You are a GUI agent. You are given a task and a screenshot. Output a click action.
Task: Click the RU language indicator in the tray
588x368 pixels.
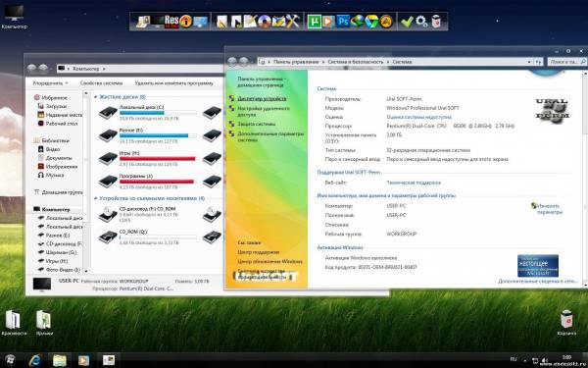[514, 359]
